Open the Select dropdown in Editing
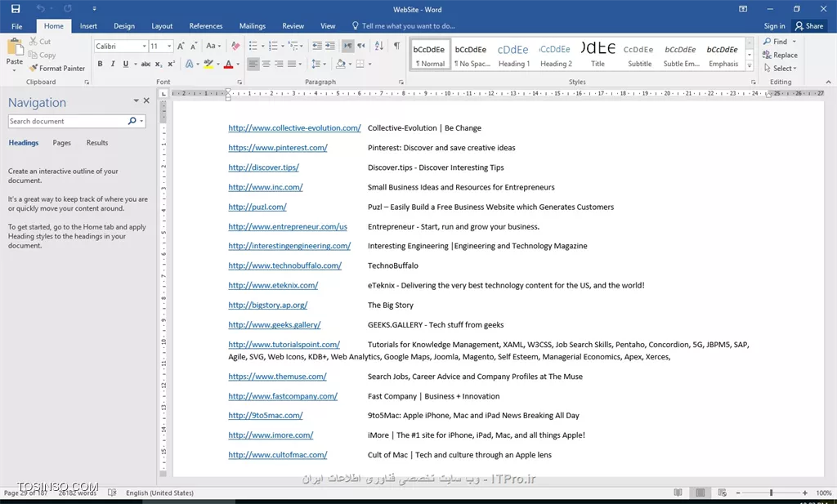Viewport: 837px width, 504px height. click(x=780, y=69)
